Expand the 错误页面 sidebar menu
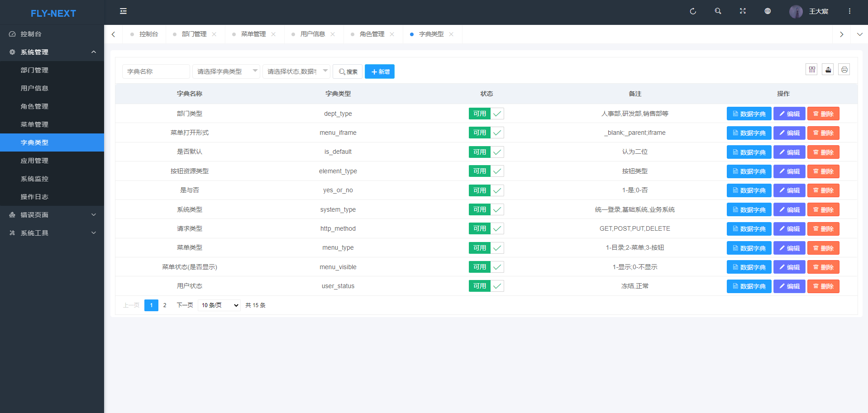Viewport: 868px width, 413px height. pos(52,215)
